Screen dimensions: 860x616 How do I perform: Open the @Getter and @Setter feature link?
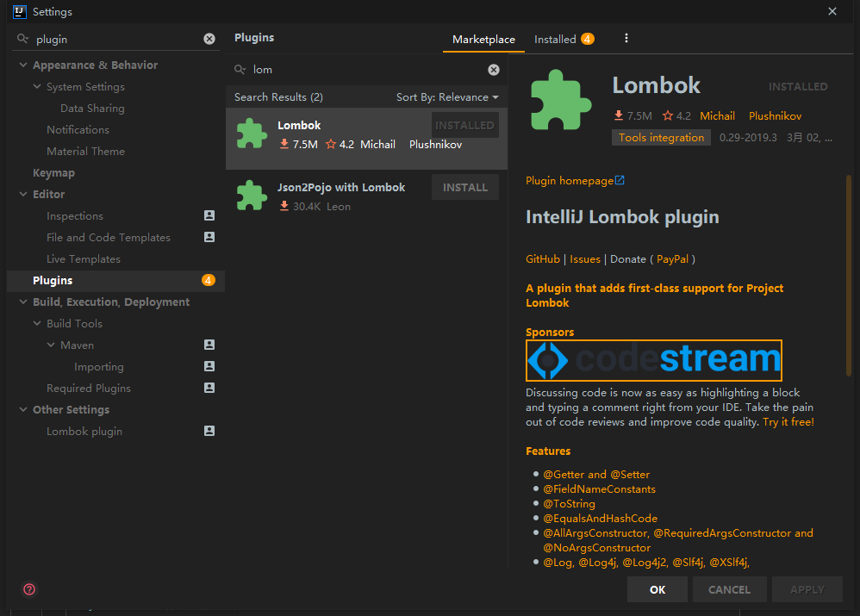click(596, 475)
